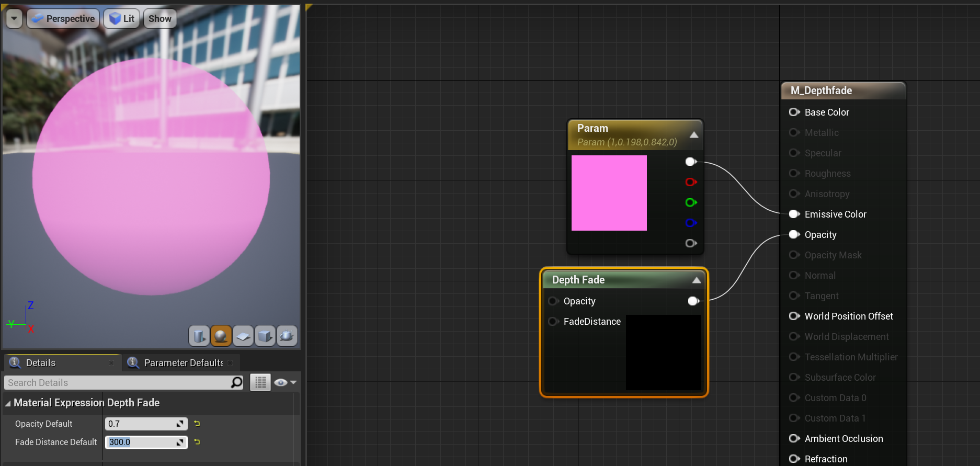This screenshot has width=980, height=466.
Task: Click the Param node green channel pin
Action: coord(691,202)
